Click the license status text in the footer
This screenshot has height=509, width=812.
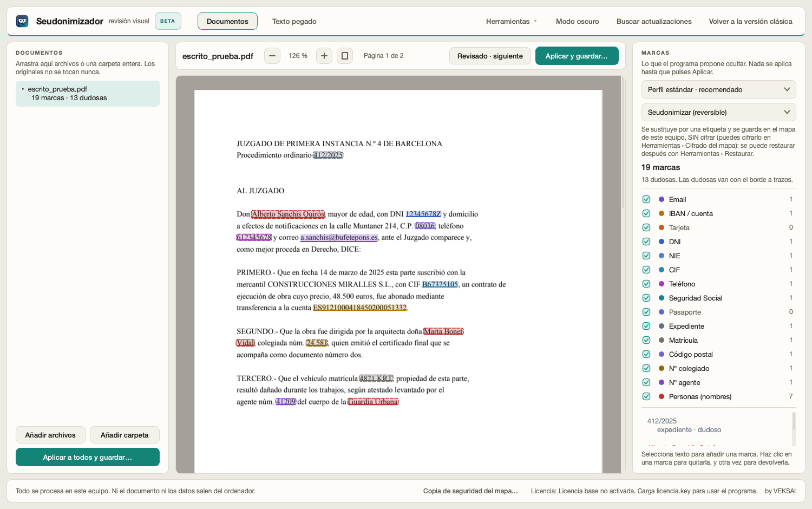(644, 491)
